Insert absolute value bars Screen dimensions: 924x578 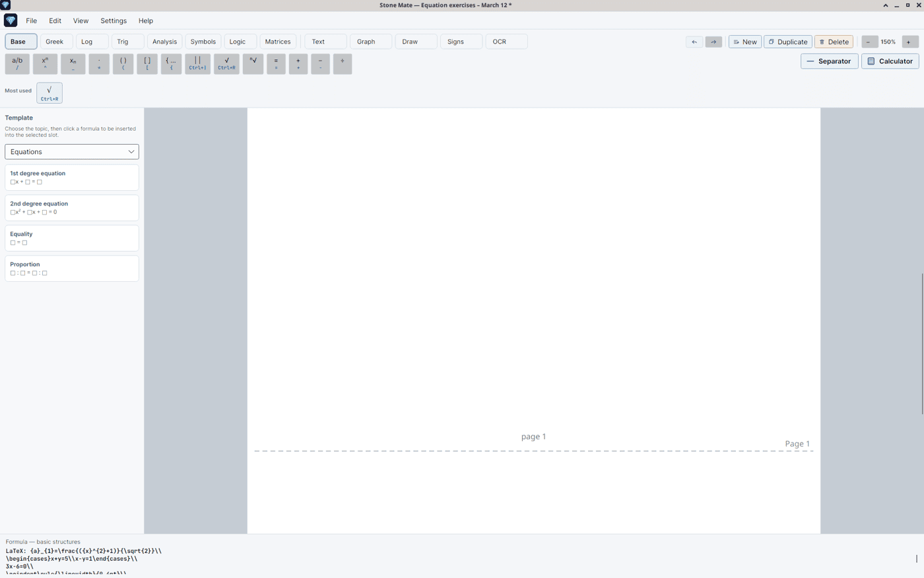(x=197, y=63)
